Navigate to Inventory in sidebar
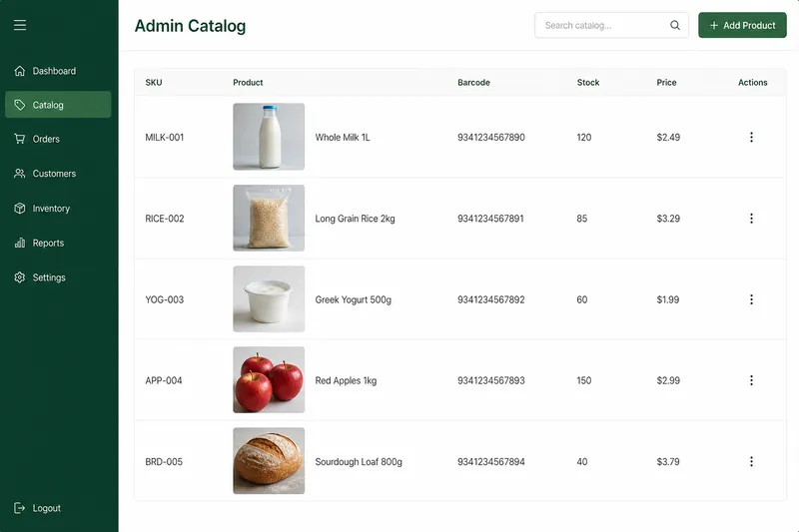This screenshot has height=532, width=799. tap(58, 209)
